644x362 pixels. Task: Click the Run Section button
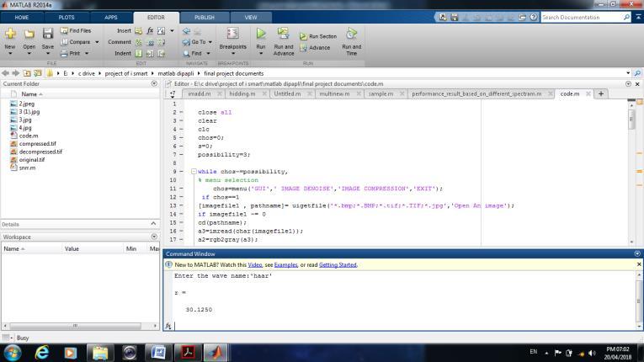click(318, 36)
